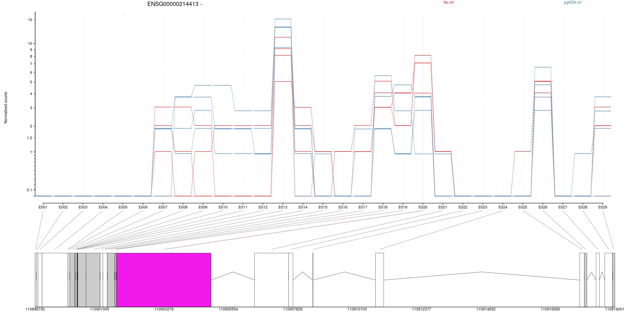
Task: Select the pgKDN-inf legend label
Action: click(573, 2)
